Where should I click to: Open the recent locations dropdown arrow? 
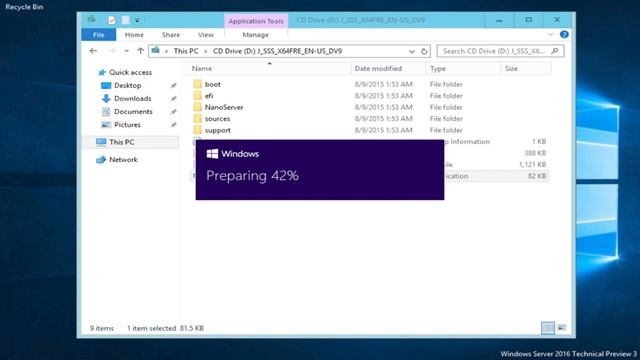127,51
